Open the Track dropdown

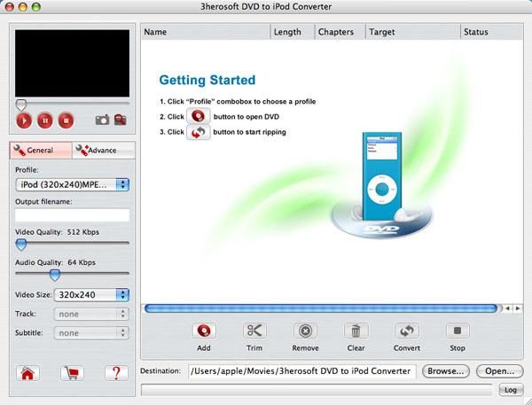[91, 314]
